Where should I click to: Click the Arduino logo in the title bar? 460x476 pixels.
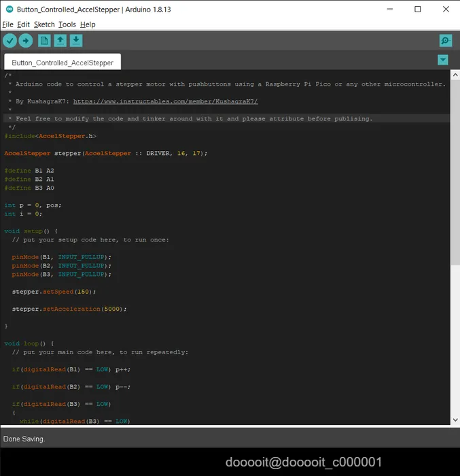point(10,10)
